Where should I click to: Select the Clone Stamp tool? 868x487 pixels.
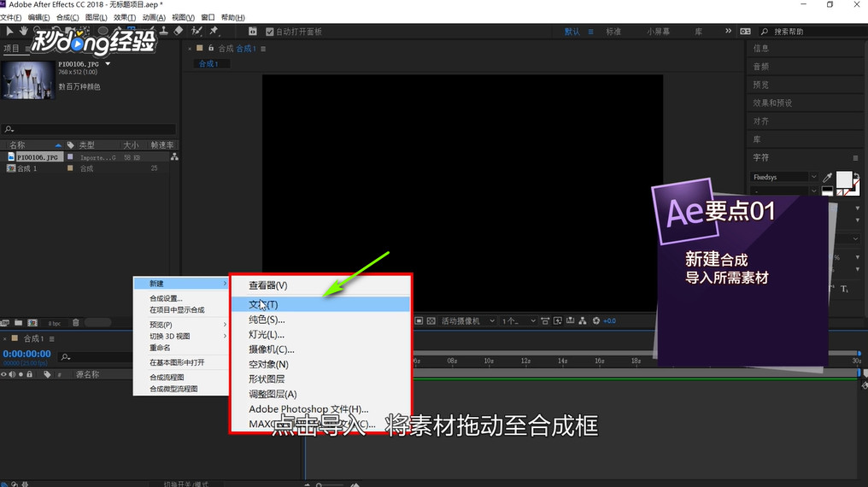point(164,31)
